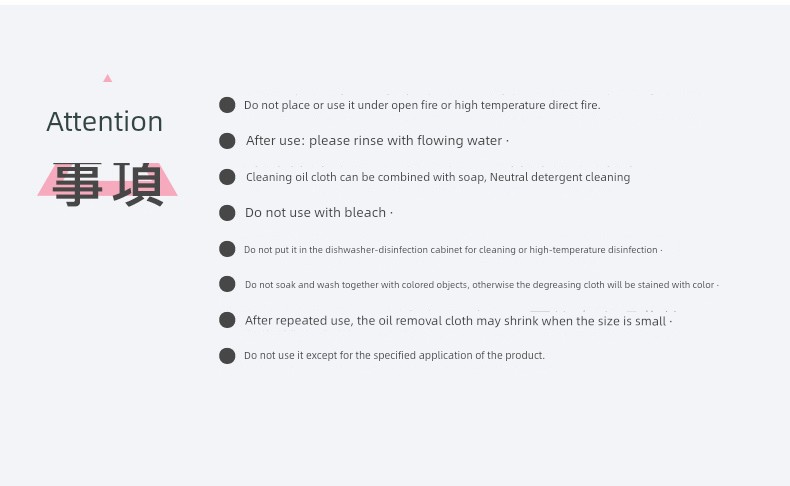Click the bullet next to 'After use: please rinse'
The image size is (790, 486).
click(227, 141)
